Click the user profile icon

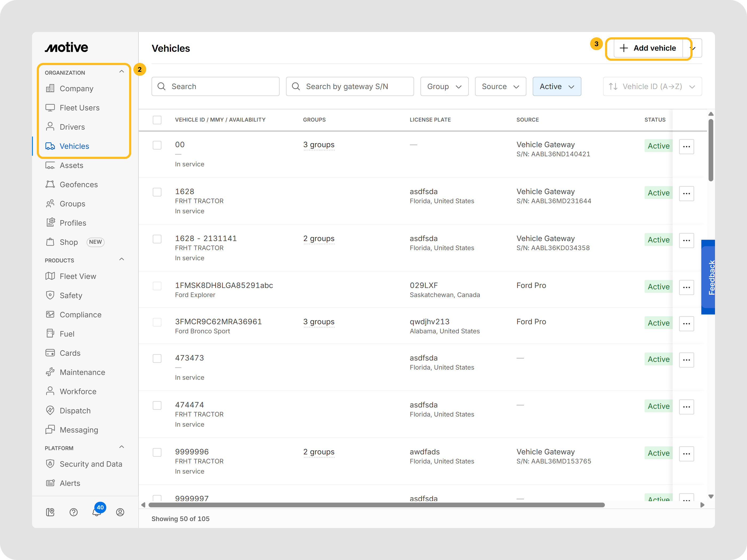[120, 512]
